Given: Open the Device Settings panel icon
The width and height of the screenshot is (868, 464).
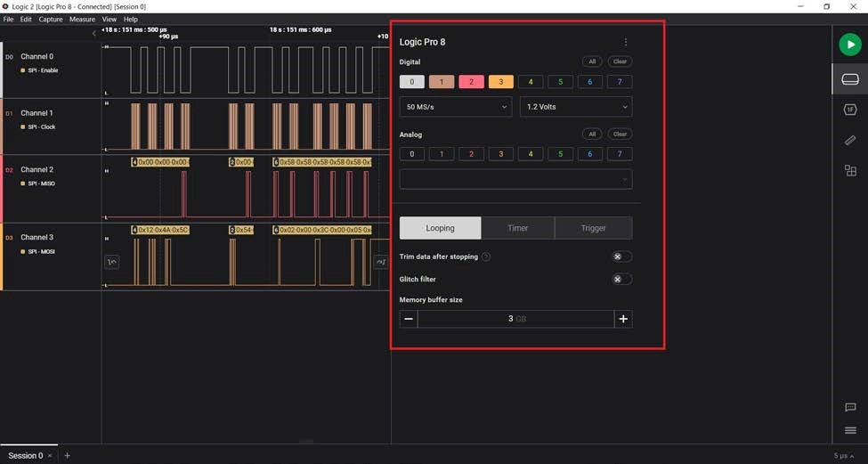Looking at the screenshot, I should [x=849, y=79].
